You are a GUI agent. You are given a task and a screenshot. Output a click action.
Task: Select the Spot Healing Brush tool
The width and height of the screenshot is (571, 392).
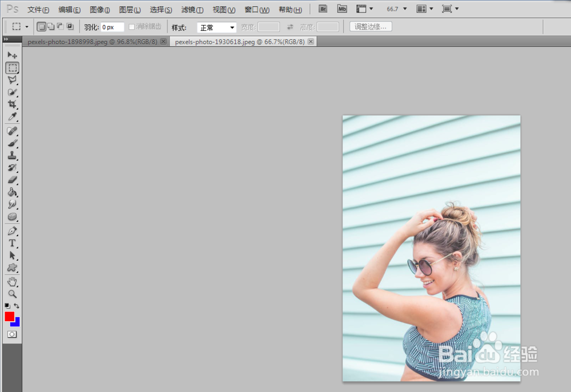[x=13, y=131]
